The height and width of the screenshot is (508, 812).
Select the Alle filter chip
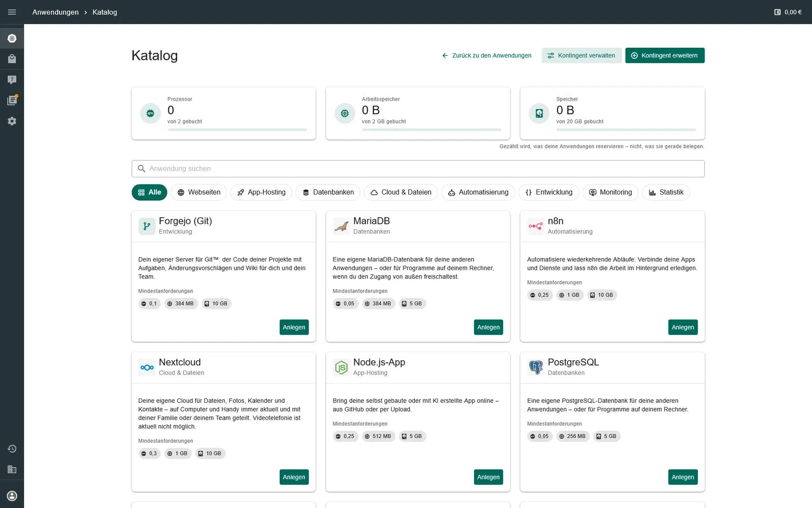pos(149,192)
